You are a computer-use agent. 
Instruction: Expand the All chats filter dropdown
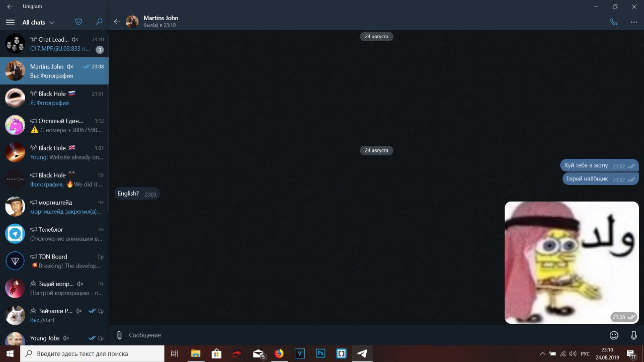click(x=38, y=22)
